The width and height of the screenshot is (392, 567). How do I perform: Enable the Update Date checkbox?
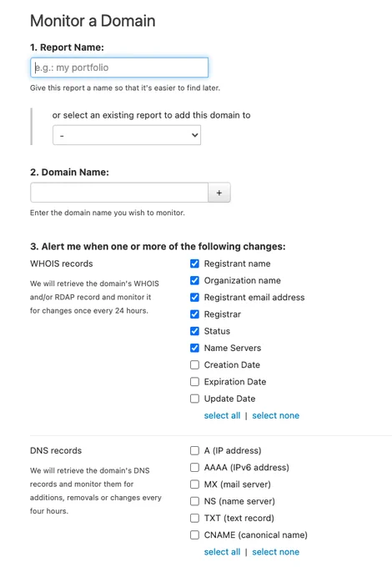194,399
